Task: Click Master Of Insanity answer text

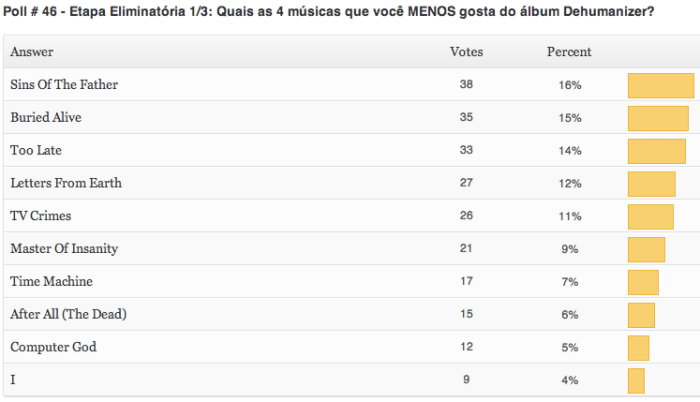Action: [63, 249]
